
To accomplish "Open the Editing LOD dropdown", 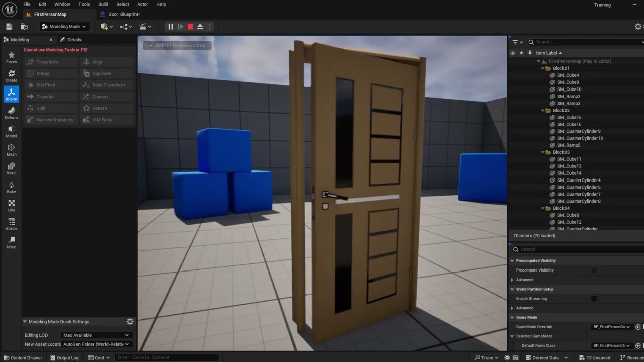I will pos(96,335).
